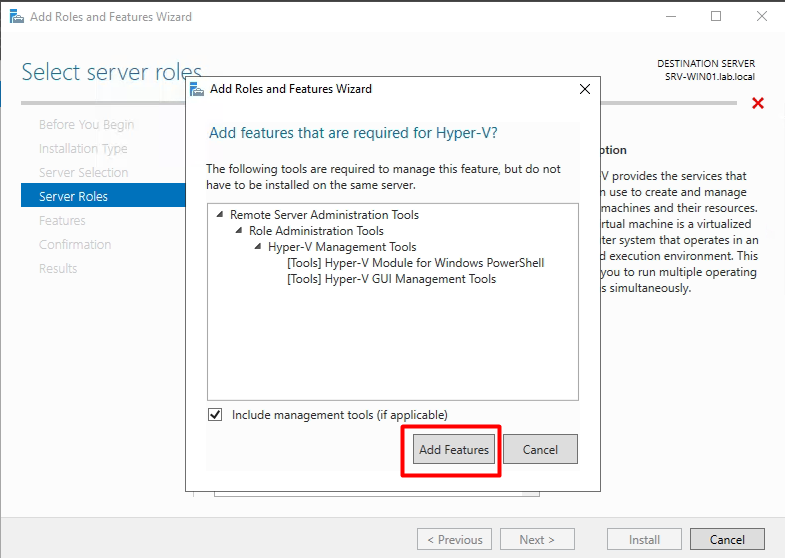Select Hyper-V Module for Windows PowerShell
The width and height of the screenshot is (785, 558).
click(x=415, y=263)
